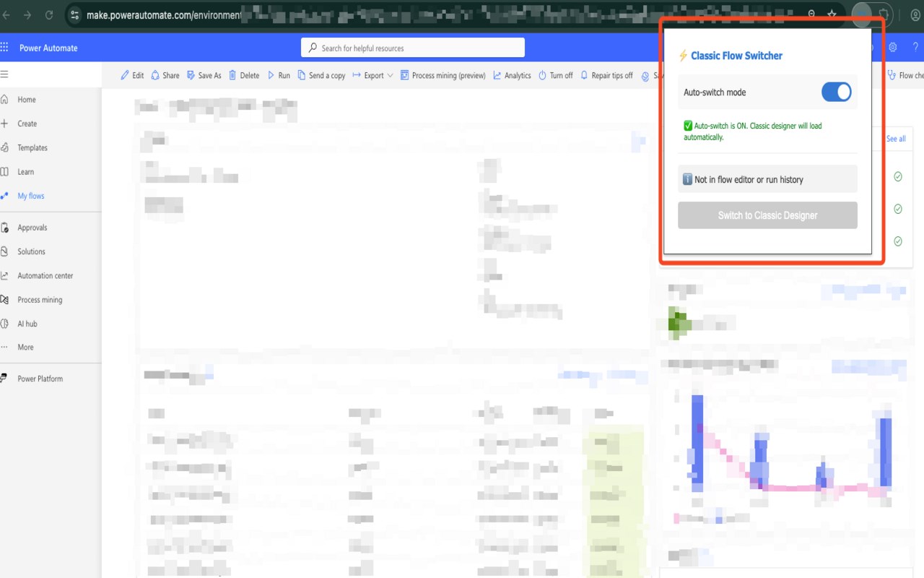Open the Flow checker in the toolbar
The image size is (924, 578).
click(905, 75)
